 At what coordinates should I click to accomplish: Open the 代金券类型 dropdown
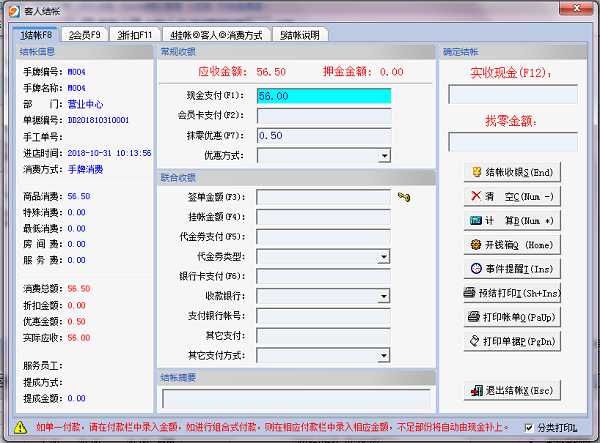click(x=383, y=257)
